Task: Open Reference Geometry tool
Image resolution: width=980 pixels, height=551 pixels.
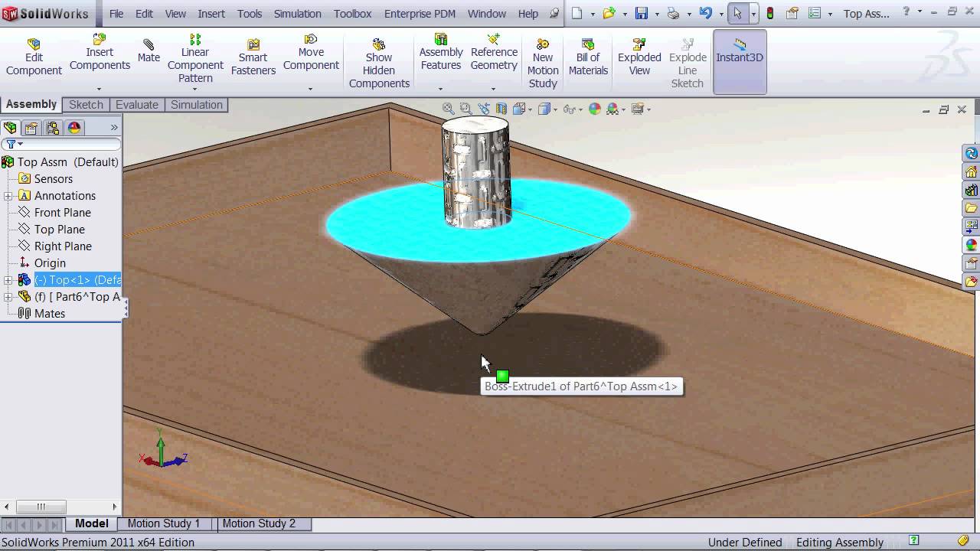Action: (494, 52)
